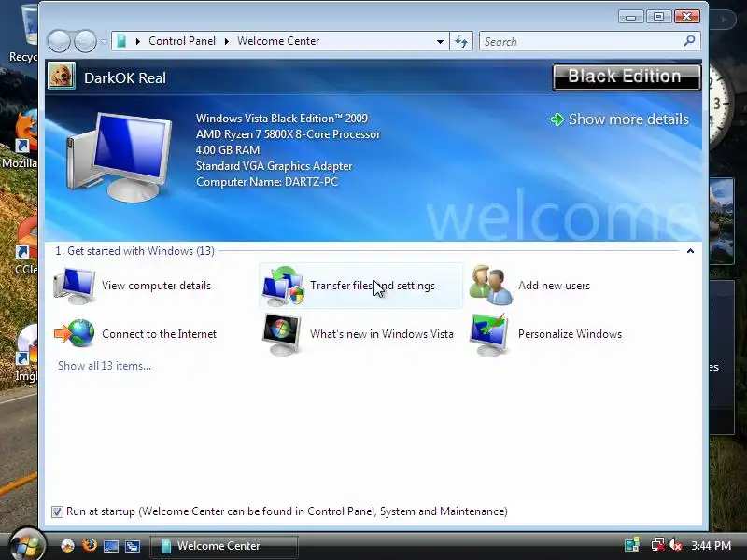Click the View computer details label
The width and height of the screenshot is (747, 560).
point(156,286)
